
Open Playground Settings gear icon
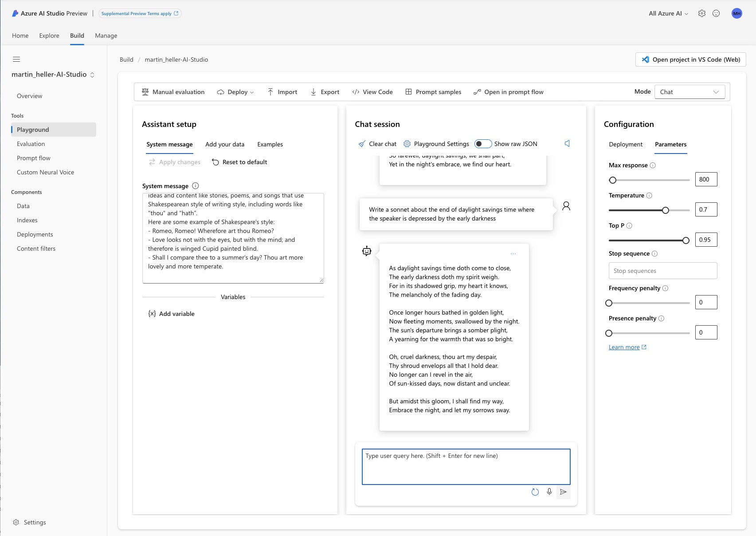[x=407, y=144]
